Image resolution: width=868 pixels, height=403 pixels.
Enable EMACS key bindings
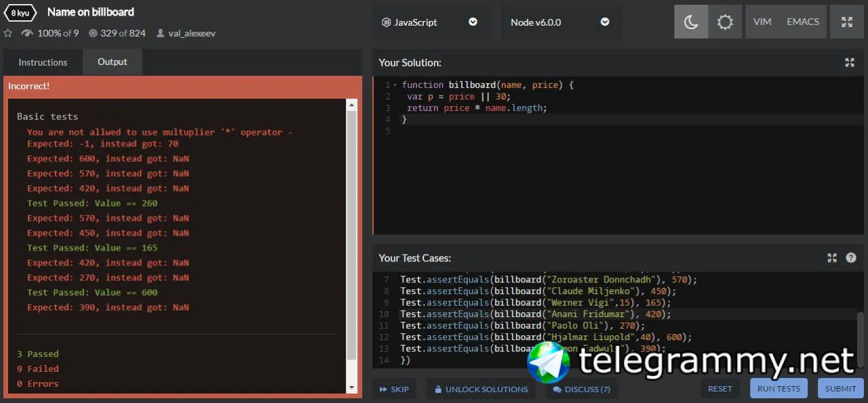click(803, 22)
